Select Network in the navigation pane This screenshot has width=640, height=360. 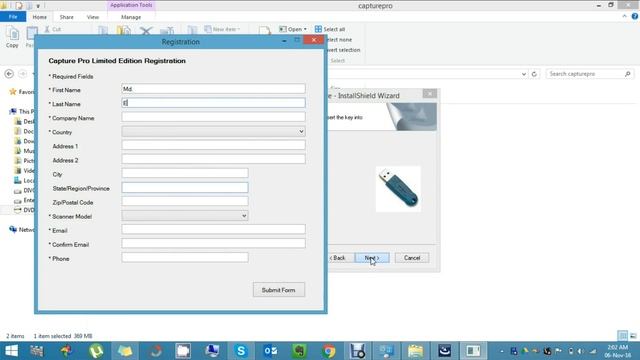pyautogui.click(x=22, y=230)
